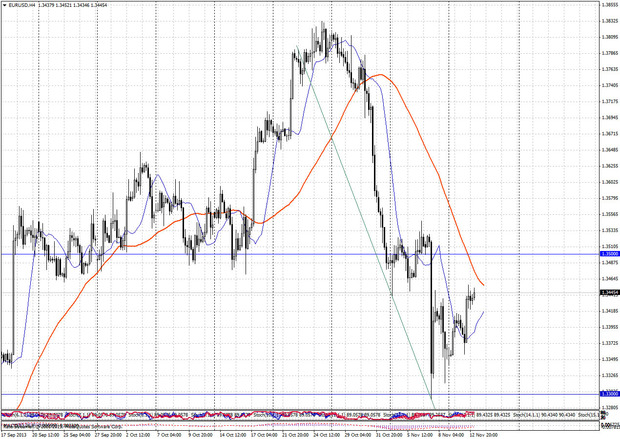Screen dimensions: 620x439
Task: Click the 1.37635 price axis label
Action: (610, 69)
